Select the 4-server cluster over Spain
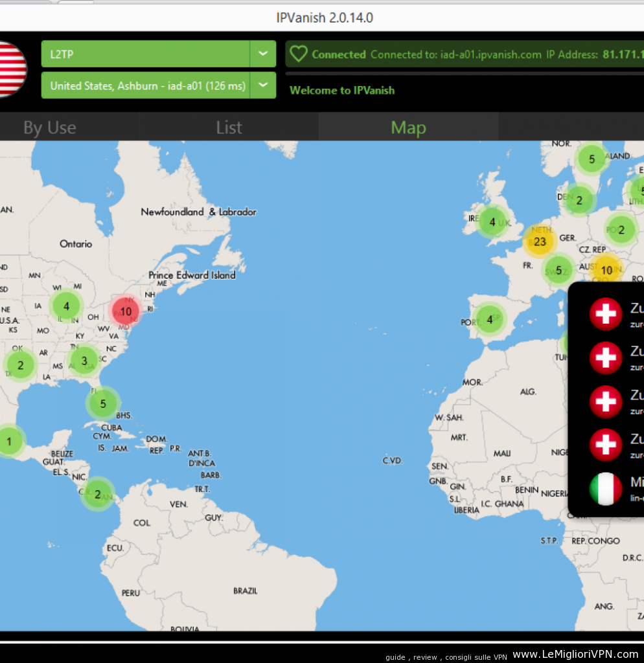The width and height of the screenshot is (644, 663). 490,320
